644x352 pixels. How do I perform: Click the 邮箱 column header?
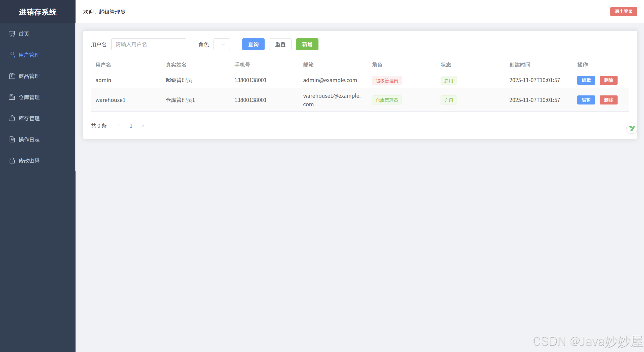click(308, 65)
